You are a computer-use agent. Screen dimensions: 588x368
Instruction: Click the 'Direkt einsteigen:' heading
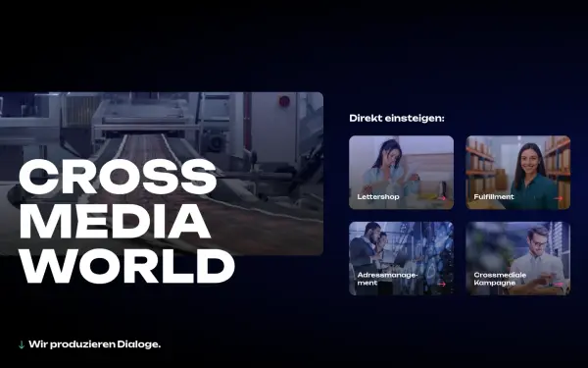pyautogui.click(x=397, y=118)
